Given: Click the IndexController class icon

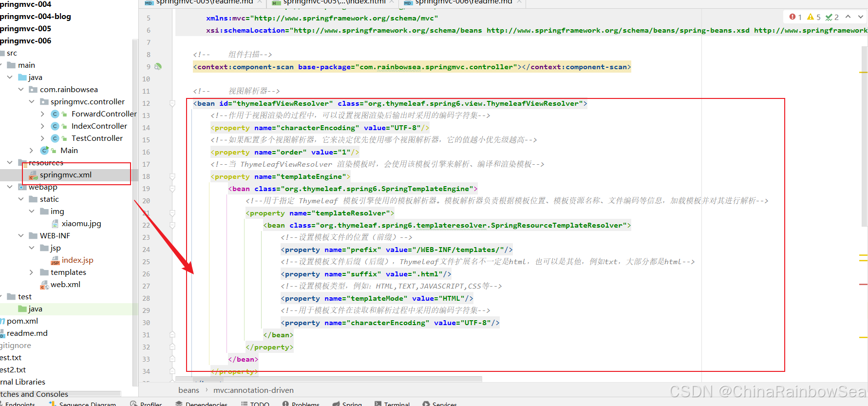Looking at the screenshot, I should (x=55, y=126).
